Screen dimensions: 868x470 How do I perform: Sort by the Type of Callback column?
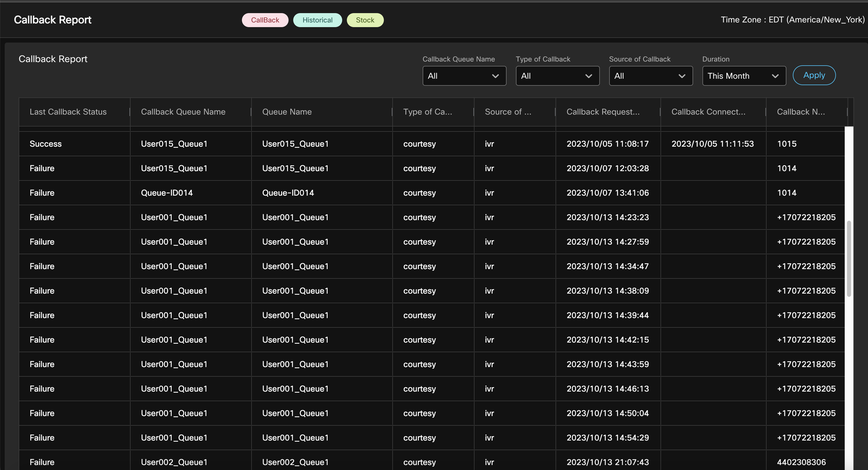pyautogui.click(x=428, y=112)
